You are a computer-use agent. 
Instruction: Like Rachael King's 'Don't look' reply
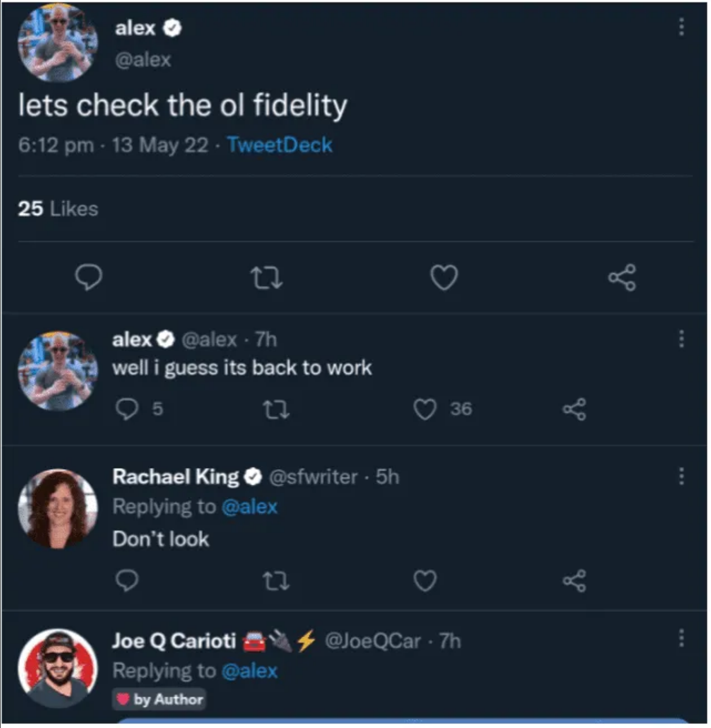pos(425,581)
